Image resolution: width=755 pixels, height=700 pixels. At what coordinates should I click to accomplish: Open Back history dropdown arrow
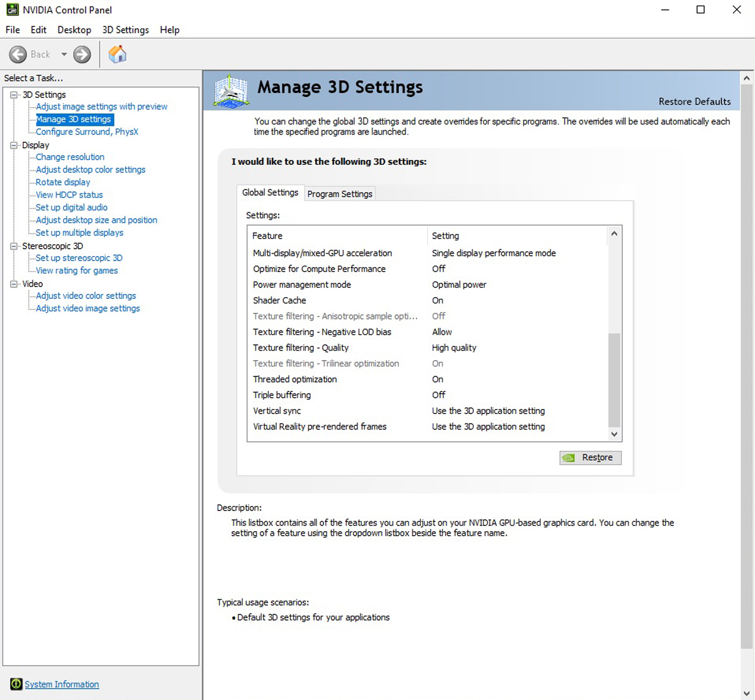(x=64, y=54)
